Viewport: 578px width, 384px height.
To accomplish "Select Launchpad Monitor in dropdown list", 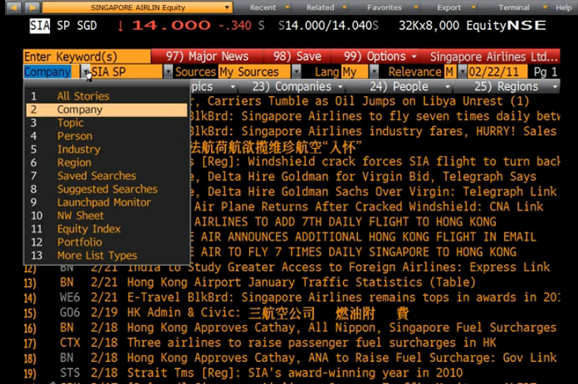I will 107,202.
